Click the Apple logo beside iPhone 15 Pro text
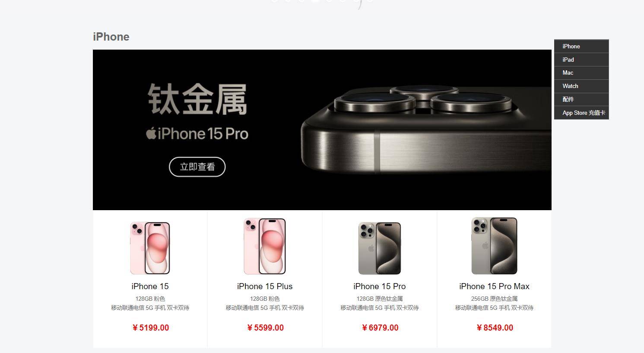Screen dimensions: 644x353 tap(151, 133)
